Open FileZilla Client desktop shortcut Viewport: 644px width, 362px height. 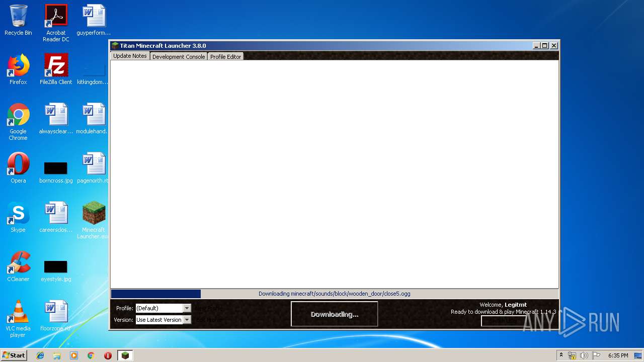click(56, 69)
